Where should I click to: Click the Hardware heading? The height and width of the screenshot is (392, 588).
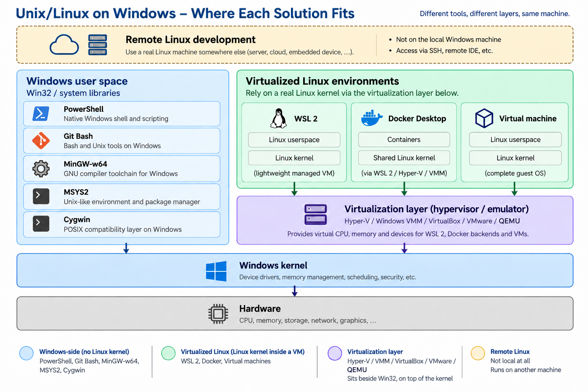pyautogui.click(x=260, y=309)
